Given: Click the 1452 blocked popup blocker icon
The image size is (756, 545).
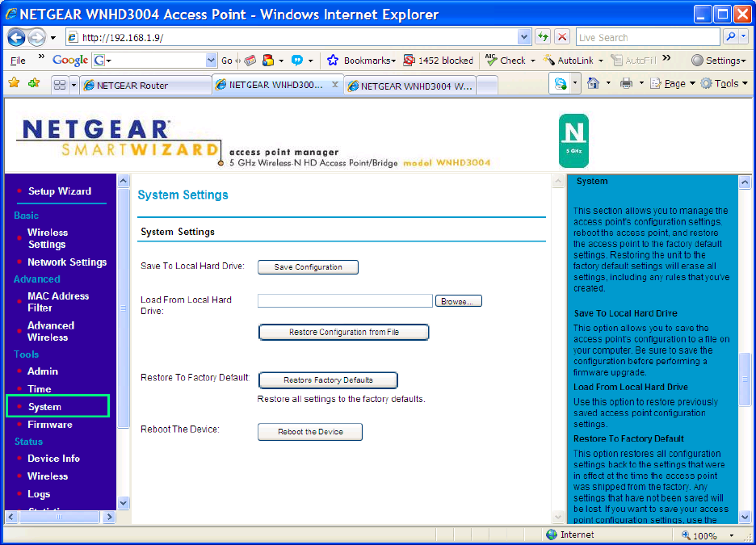Looking at the screenshot, I should (409, 61).
